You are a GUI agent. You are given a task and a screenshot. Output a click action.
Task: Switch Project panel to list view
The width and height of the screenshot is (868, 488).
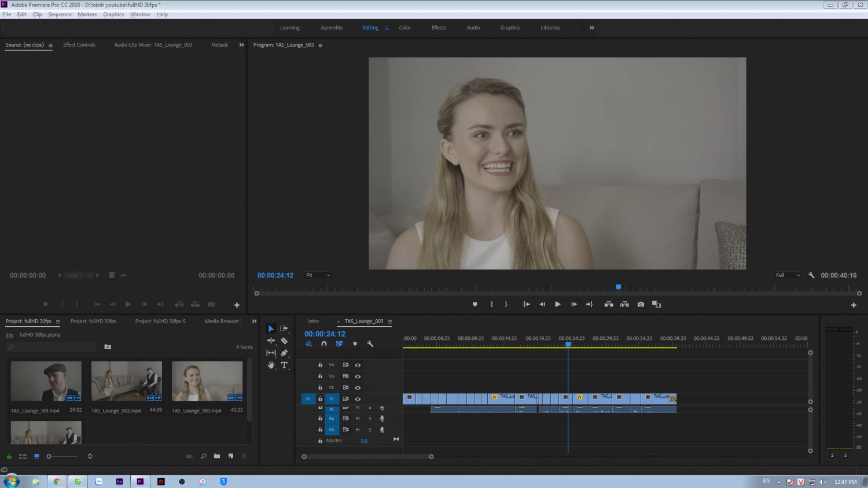(x=23, y=456)
